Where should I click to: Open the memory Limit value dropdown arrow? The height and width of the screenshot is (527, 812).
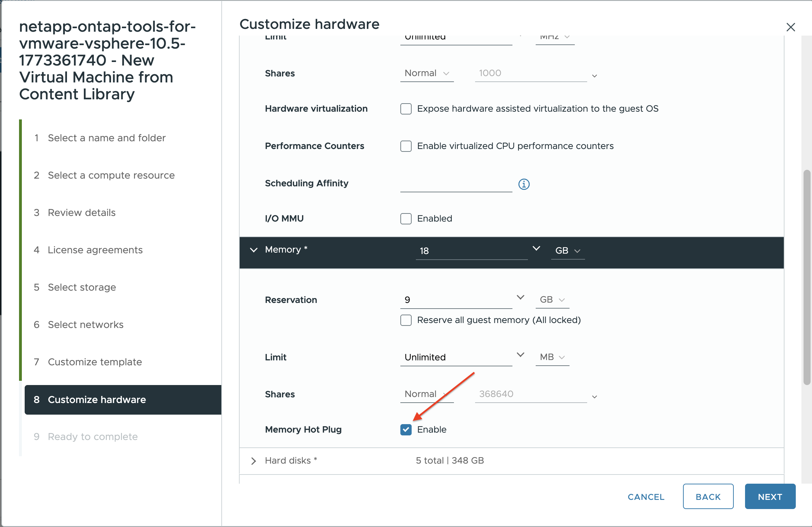pyautogui.click(x=520, y=355)
